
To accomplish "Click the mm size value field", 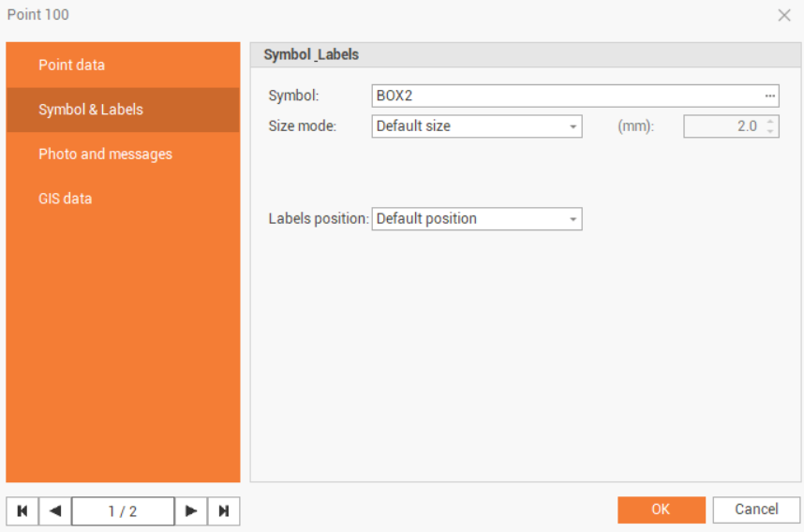I will pos(722,126).
